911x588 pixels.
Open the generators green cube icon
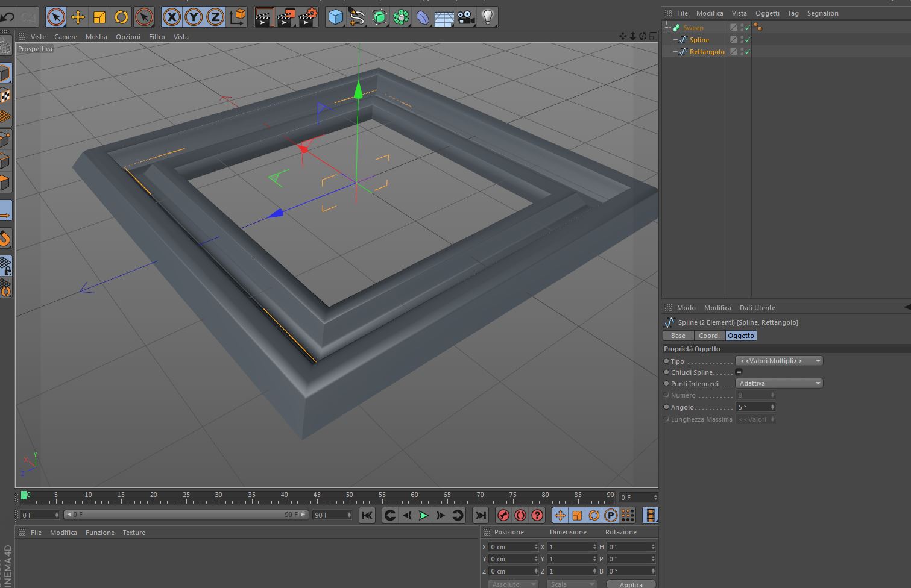pyautogui.click(x=379, y=17)
